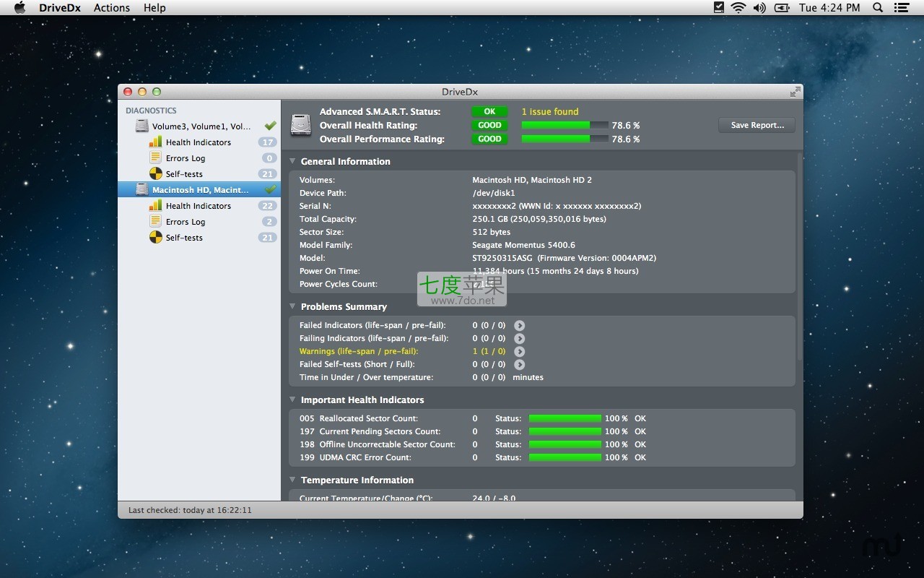The height and width of the screenshot is (578, 924).
Task: Click the Save Report button
Action: 757,125
